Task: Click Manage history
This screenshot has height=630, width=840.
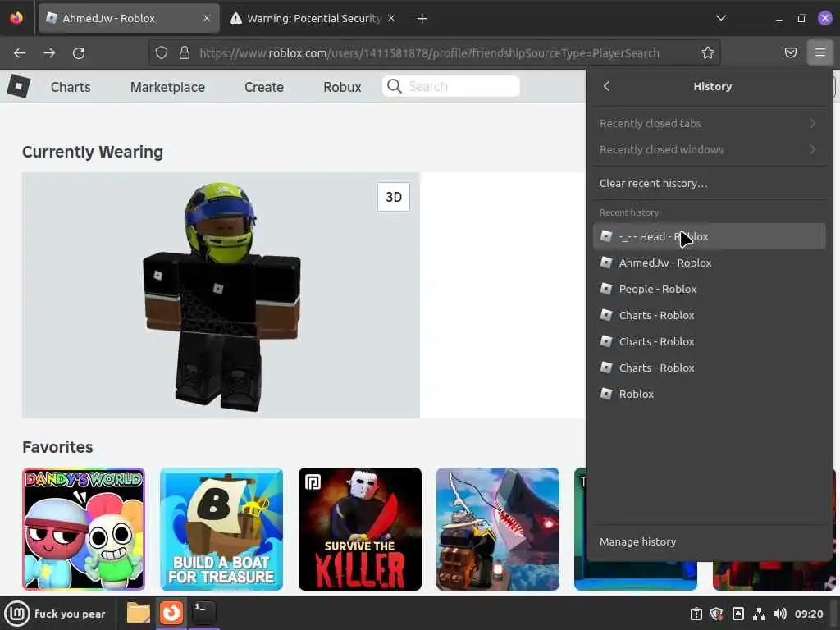Action: pos(709,541)
